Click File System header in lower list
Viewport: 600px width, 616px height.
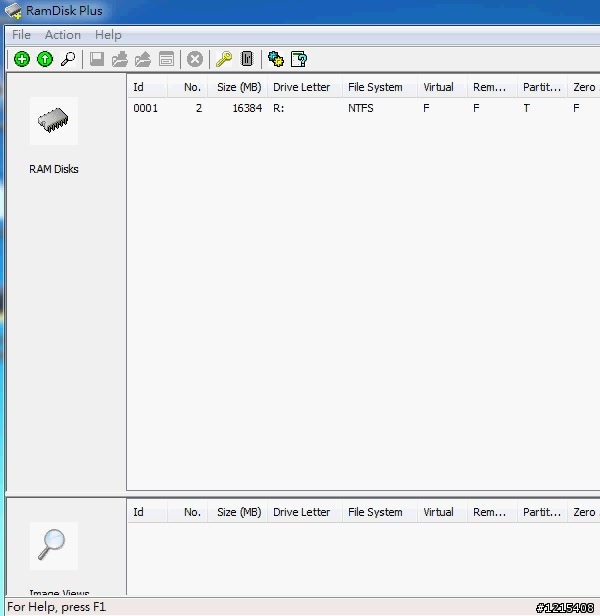click(x=380, y=512)
